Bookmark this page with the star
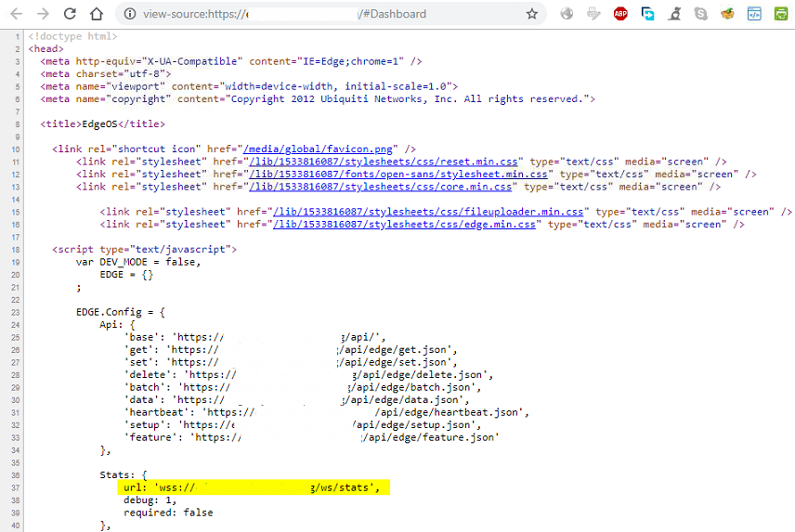Image resolution: width=795 pixels, height=532 pixels. 531,14
